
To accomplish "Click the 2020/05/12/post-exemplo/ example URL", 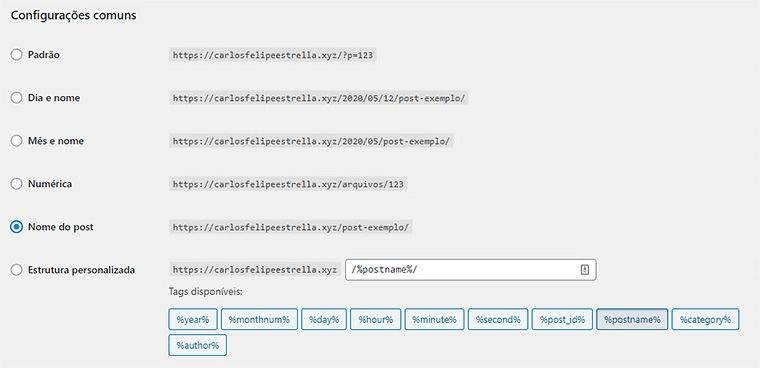I will 319,98.
